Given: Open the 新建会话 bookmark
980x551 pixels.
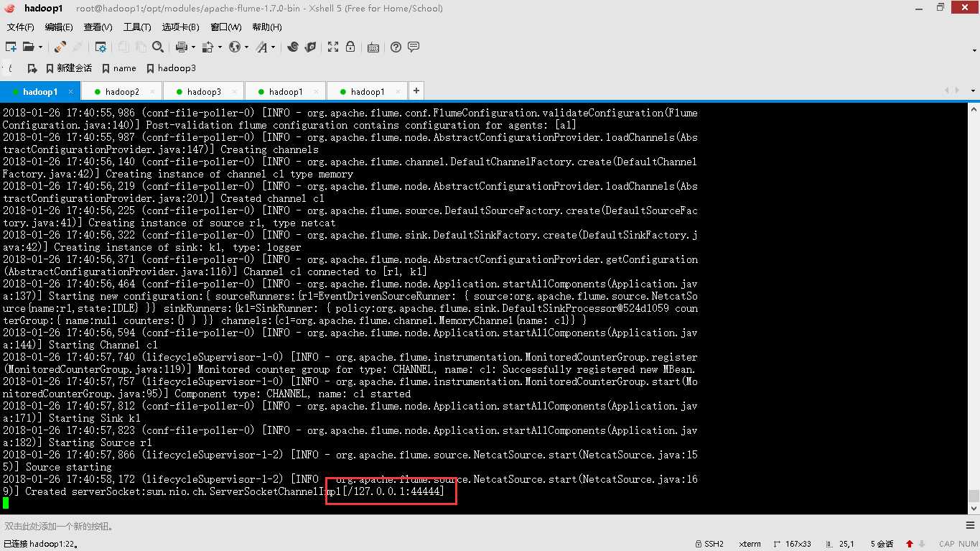Looking at the screenshot, I should point(69,68).
